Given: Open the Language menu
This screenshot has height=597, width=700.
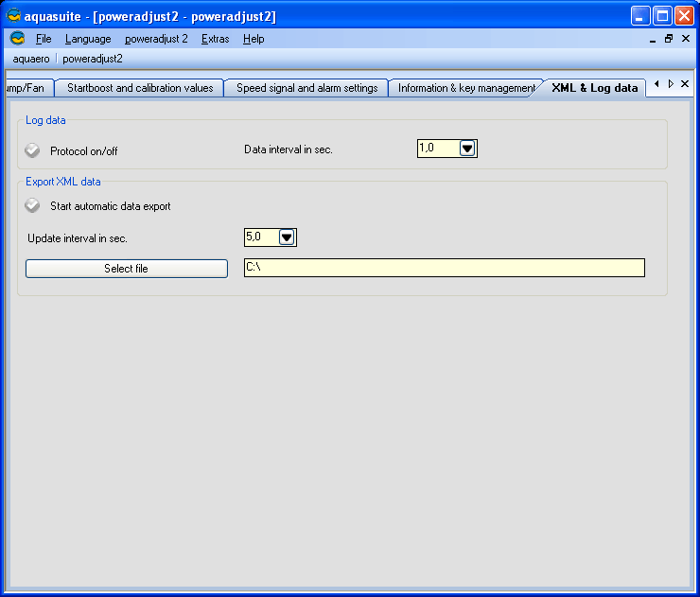Looking at the screenshot, I should (88, 39).
